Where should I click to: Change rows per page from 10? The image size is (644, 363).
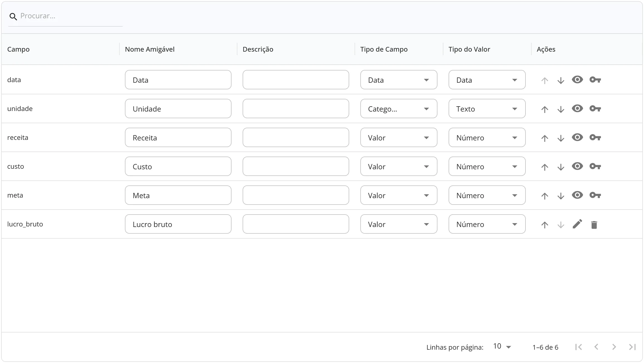tap(502, 347)
